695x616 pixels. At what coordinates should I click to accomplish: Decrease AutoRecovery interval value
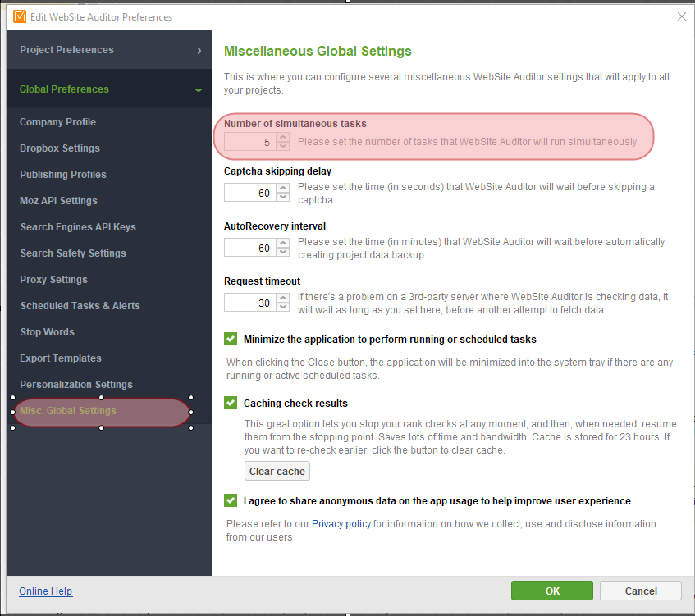pos(283,252)
